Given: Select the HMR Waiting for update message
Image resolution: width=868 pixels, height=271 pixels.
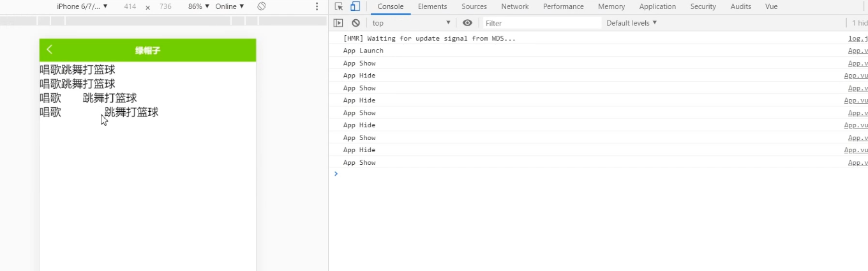Looking at the screenshot, I should point(429,38).
